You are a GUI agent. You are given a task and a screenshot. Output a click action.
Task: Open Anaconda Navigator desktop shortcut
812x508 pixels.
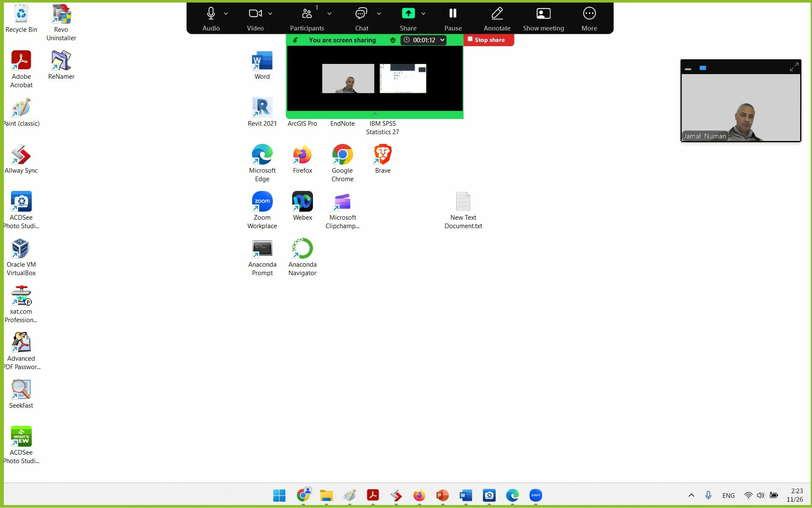point(302,249)
